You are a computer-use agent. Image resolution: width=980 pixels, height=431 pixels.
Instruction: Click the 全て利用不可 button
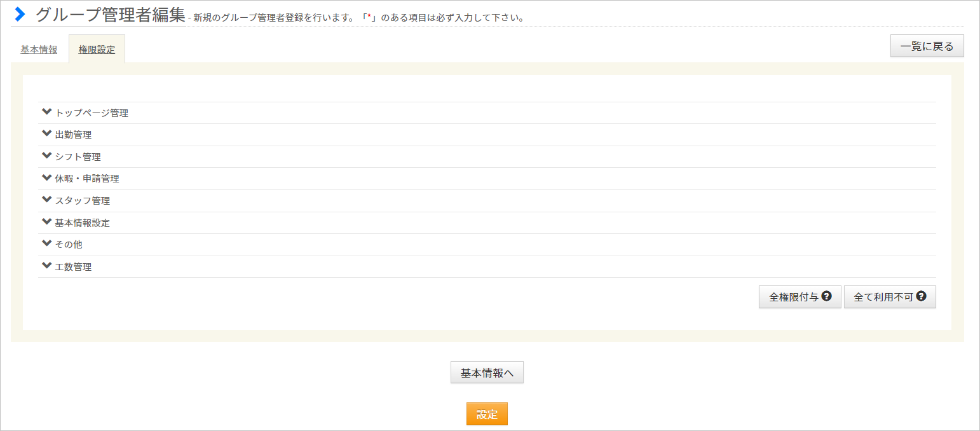pyautogui.click(x=890, y=297)
